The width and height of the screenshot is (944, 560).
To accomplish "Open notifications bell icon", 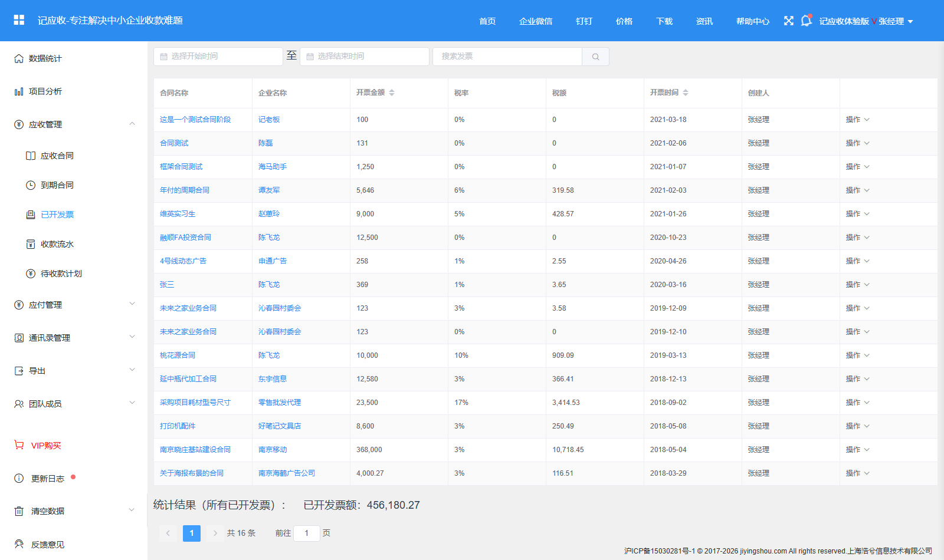I will point(806,21).
